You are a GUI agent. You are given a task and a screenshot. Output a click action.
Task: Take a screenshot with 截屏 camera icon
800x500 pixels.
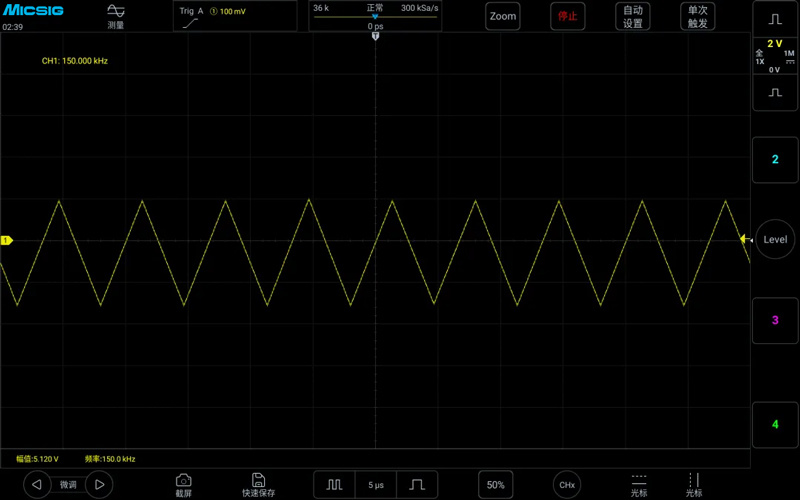(183, 485)
